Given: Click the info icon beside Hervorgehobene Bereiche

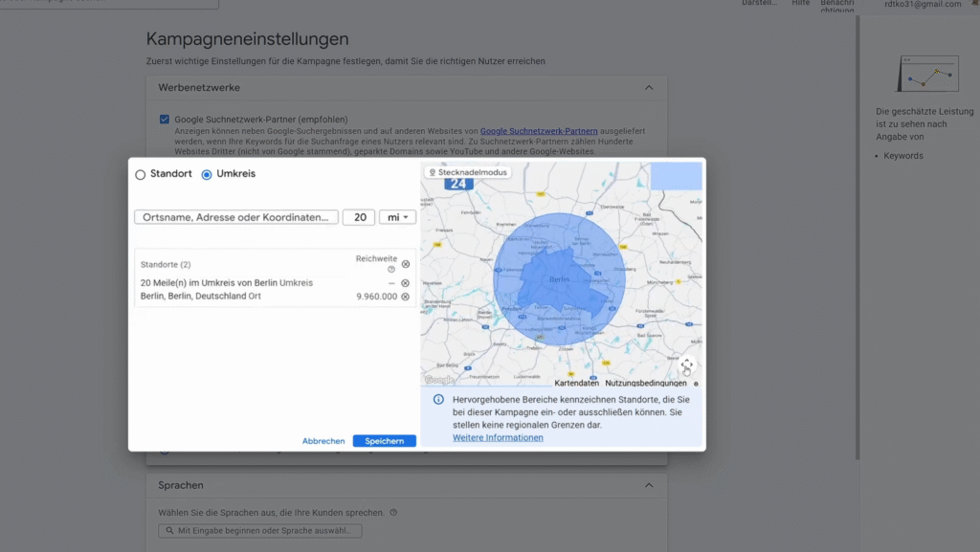Looking at the screenshot, I should [438, 400].
